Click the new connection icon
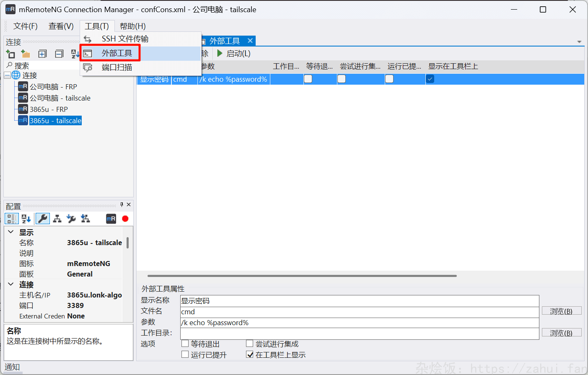588x375 pixels. tap(10, 54)
